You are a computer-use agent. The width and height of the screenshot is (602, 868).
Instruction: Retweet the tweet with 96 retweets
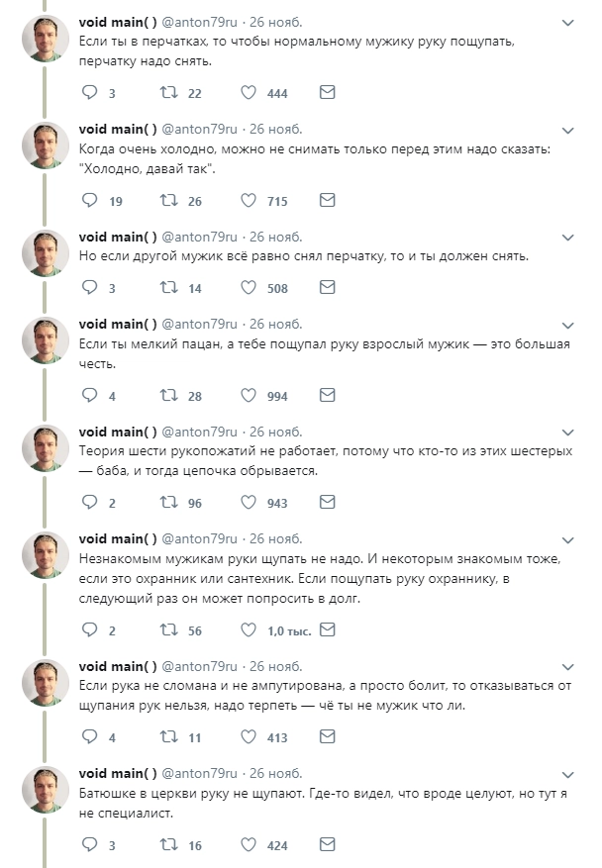click(168, 503)
